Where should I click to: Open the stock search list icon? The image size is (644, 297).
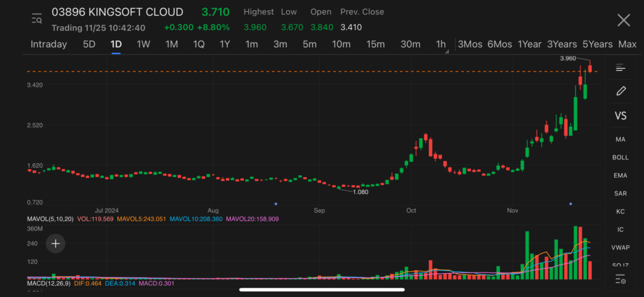tap(37, 19)
